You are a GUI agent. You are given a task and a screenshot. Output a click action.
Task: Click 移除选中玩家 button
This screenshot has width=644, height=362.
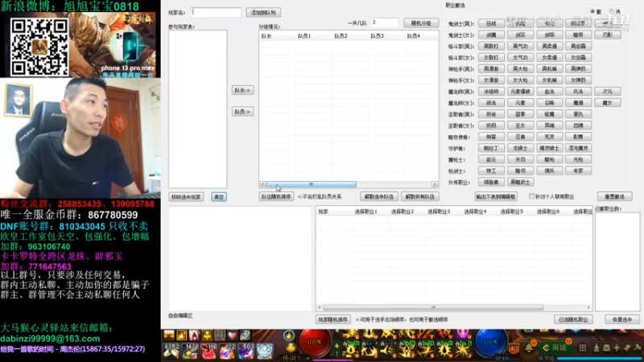[x=186, y=196]
